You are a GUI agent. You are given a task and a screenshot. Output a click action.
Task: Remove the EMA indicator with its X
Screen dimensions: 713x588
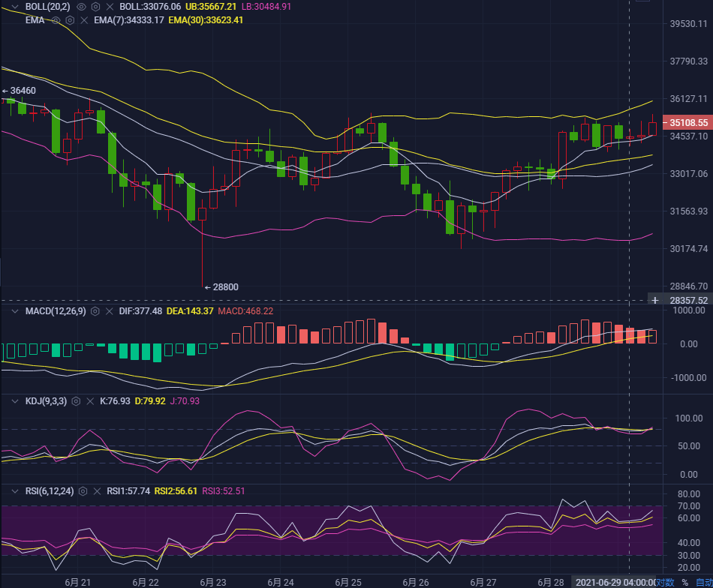pos(83,20)
